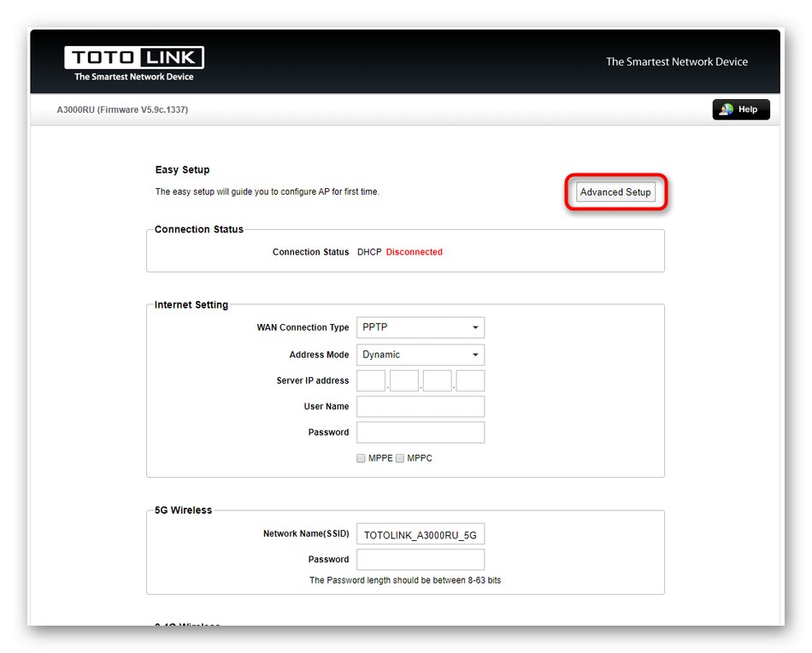
Task: Click the fourth Server IP address octet field
Action: click(470, 380)
